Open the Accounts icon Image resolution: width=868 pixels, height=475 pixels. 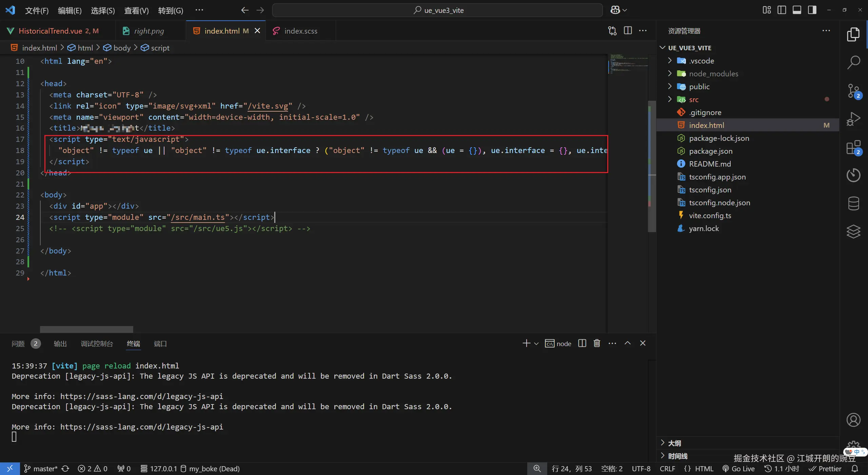(x=853, y=420)
